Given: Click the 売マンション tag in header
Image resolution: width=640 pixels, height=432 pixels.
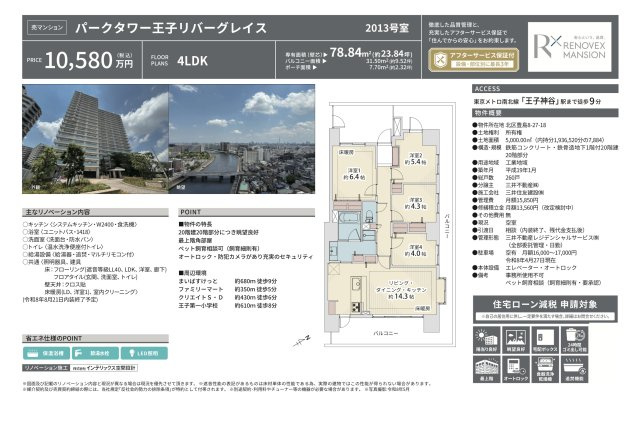Looking at the screenshot, I should [x=47, y=27].
